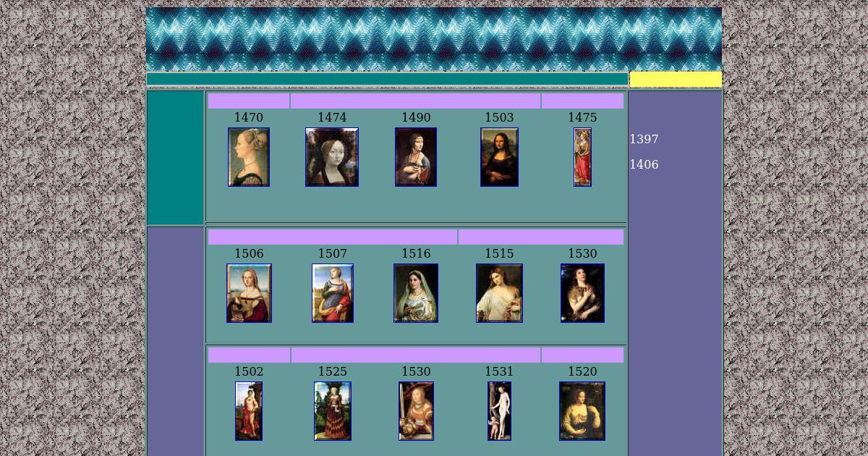Open the 1507 Saint Catherine thumbnail
Image resolution: width=868 pixels, height=456 pixels.
click(333, 293)
